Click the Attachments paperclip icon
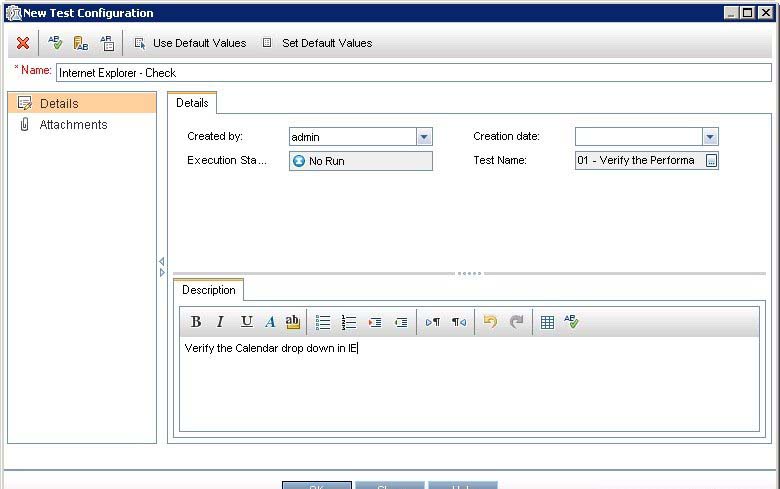The height and width of the screenshot is (489, 780). [x=24, y=124]
